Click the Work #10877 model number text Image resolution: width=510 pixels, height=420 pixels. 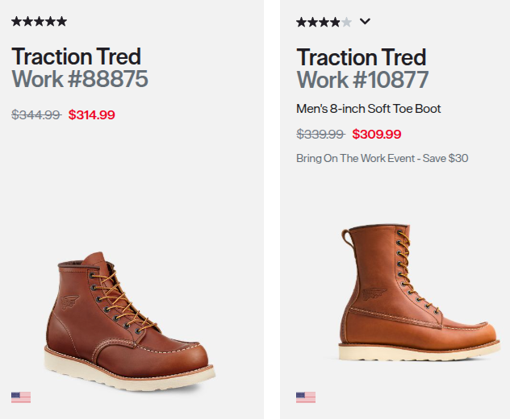[x=362, y=80]
